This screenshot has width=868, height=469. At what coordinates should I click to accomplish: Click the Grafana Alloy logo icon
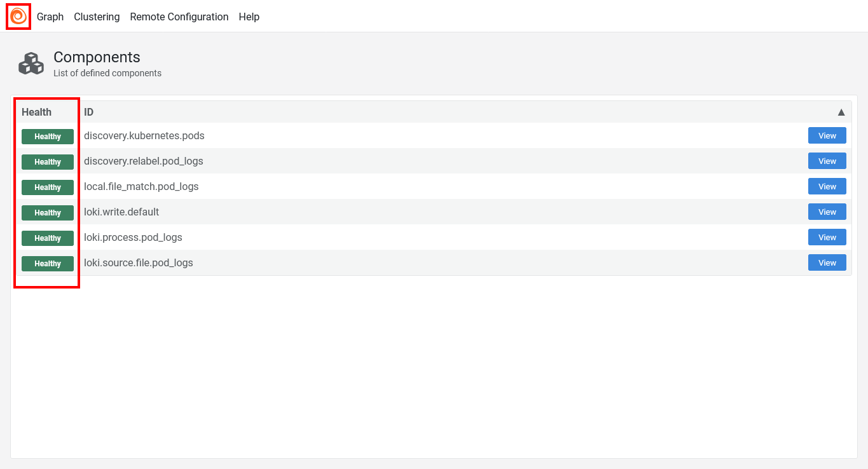click(18, 17)
